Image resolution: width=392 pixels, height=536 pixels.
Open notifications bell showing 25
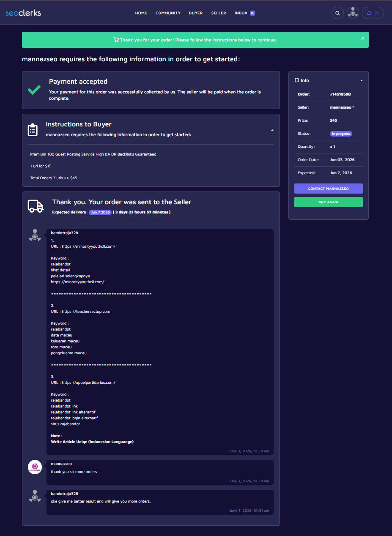(x=373, y=13)
